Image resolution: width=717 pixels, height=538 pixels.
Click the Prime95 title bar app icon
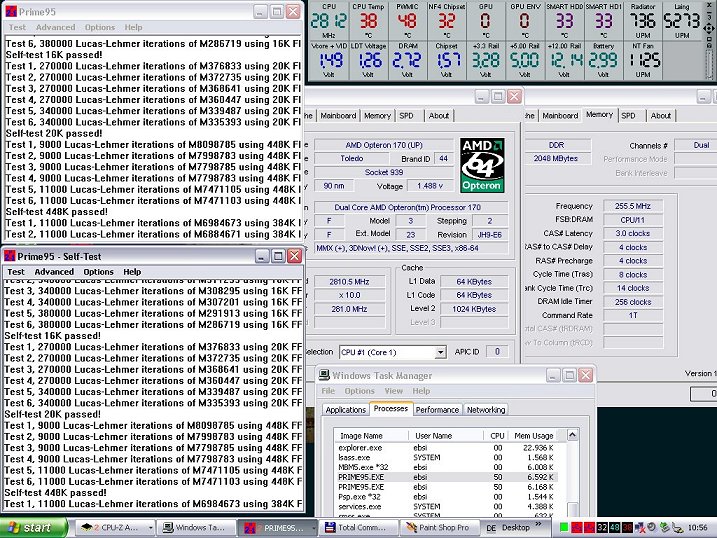click(11, 11)
